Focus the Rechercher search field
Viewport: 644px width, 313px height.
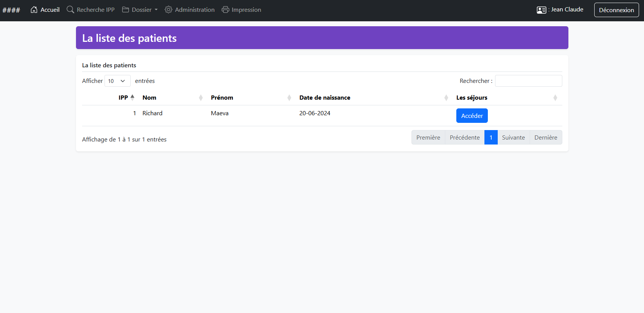528,81
